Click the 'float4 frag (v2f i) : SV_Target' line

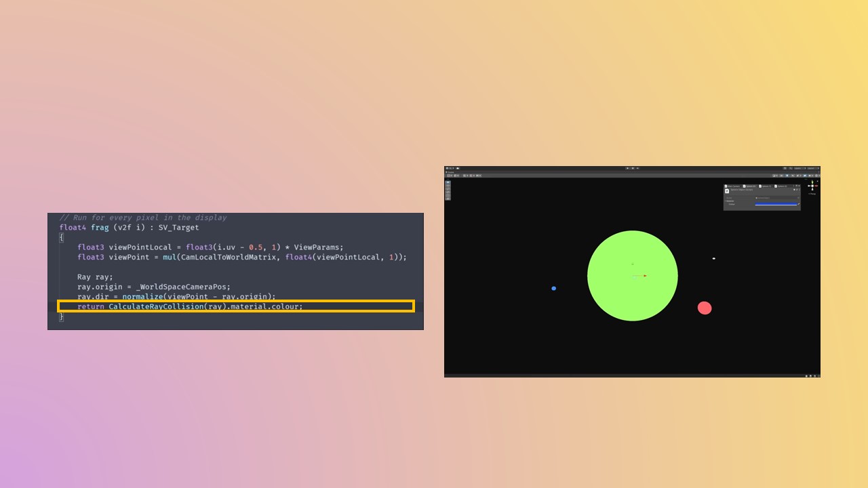pyautogui.click(x=129, y=228)
